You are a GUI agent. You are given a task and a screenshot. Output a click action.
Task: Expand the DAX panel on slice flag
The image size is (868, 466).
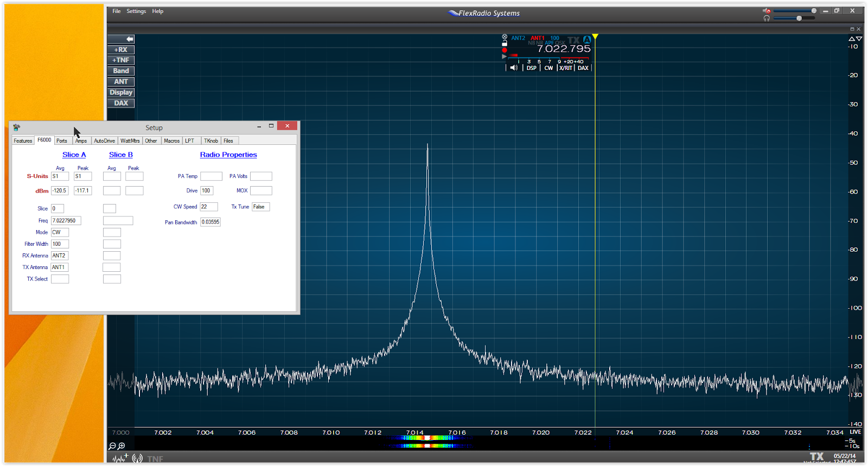583,68
